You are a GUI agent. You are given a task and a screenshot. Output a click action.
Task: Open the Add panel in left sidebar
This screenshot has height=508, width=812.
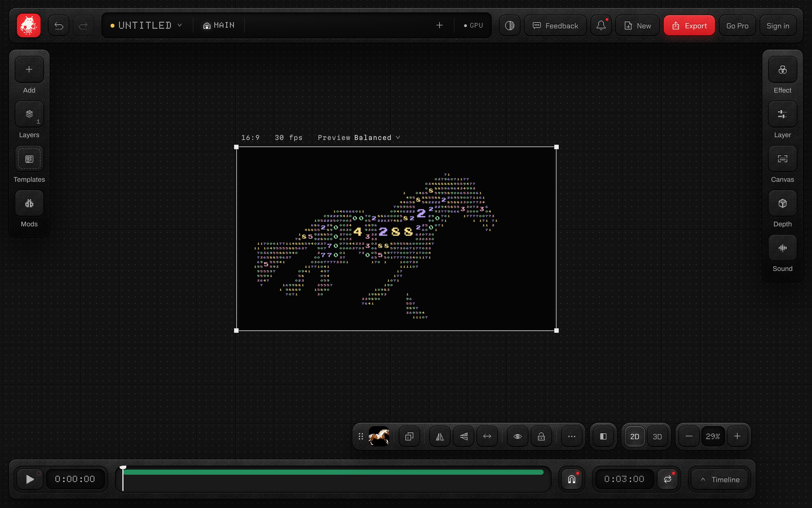29,70
